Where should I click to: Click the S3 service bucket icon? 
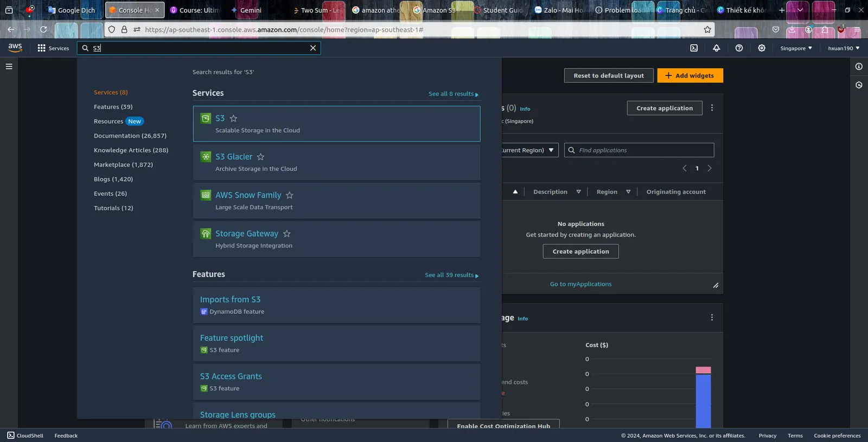point(206,118)
